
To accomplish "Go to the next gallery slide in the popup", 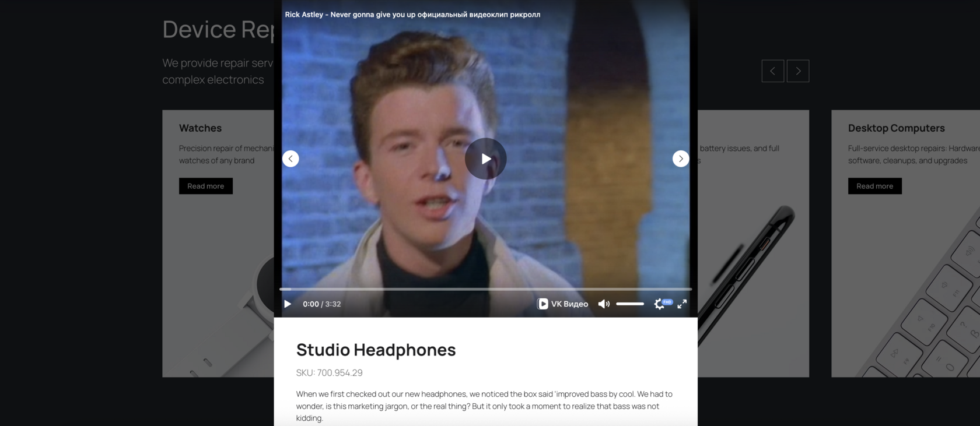I will [680, 159].
